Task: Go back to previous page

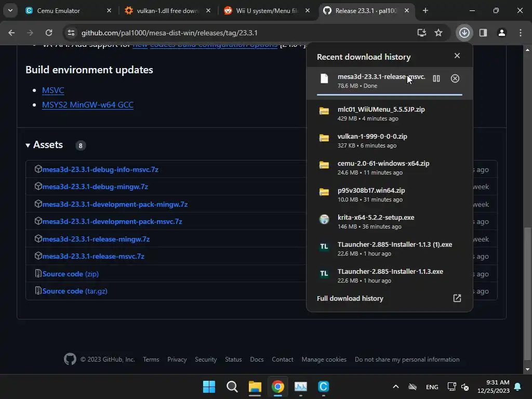Action: 11,33
